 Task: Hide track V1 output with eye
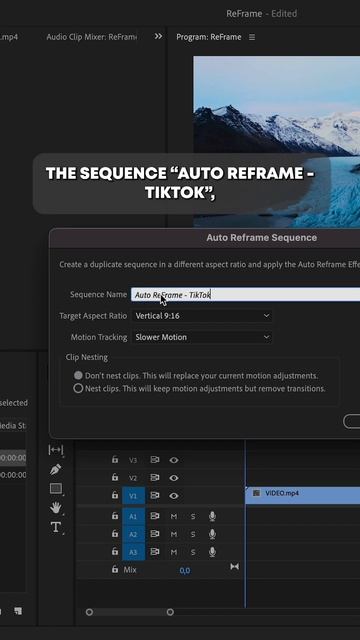click(x=174, y=496)
